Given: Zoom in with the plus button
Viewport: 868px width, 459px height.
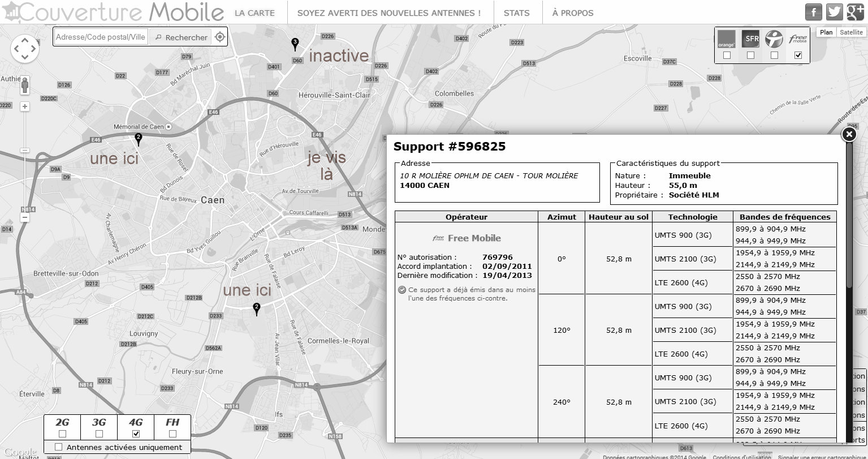Looking at the screenshot, I should point(25,106).
